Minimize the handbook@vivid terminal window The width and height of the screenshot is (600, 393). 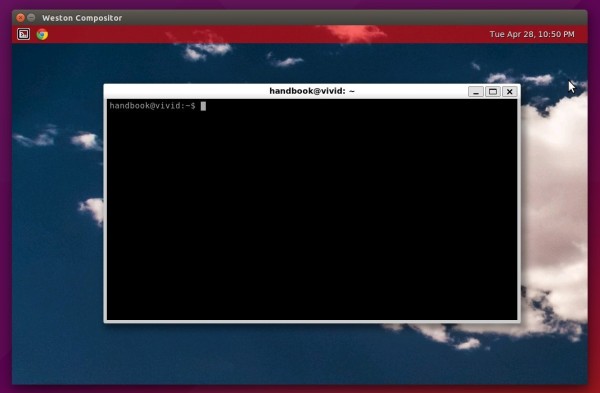476,91
